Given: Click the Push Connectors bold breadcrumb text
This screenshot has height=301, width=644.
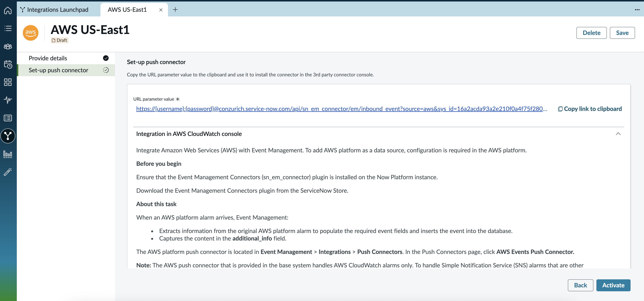Looking at the screenshot, I should (x=380, y=252).
